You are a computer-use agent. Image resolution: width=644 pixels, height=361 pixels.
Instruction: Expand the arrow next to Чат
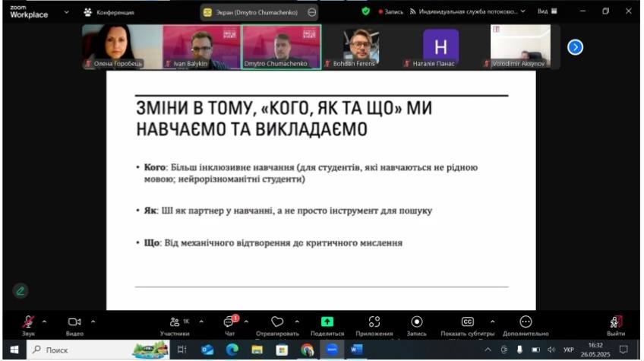coord(246,321)
